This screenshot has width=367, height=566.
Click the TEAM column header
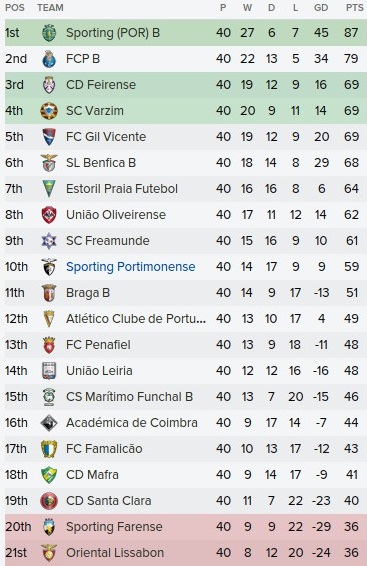[x=50, y=8]
